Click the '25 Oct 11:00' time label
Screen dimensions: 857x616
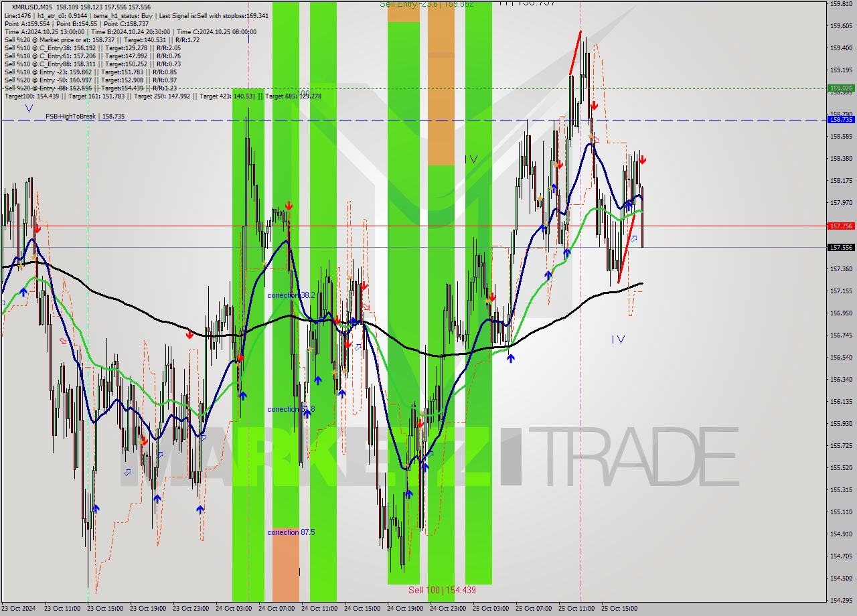[576, 609]
